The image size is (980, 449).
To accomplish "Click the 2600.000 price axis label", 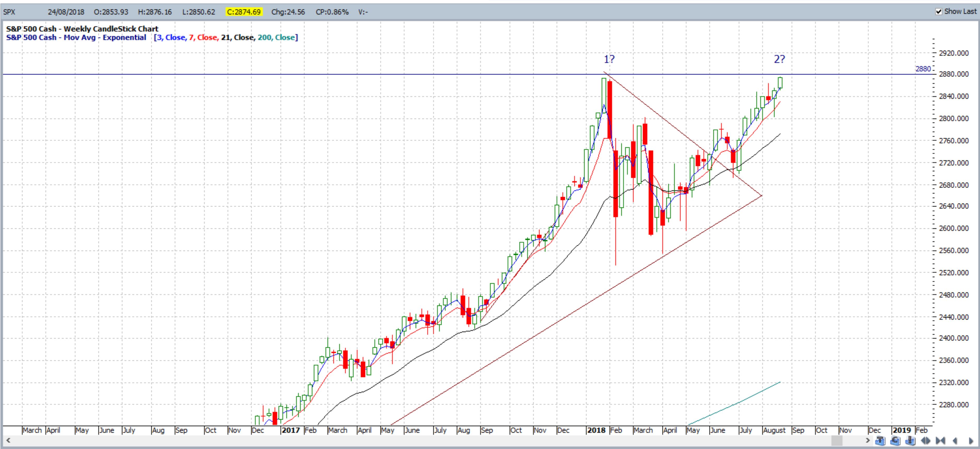I will (954, 228).
